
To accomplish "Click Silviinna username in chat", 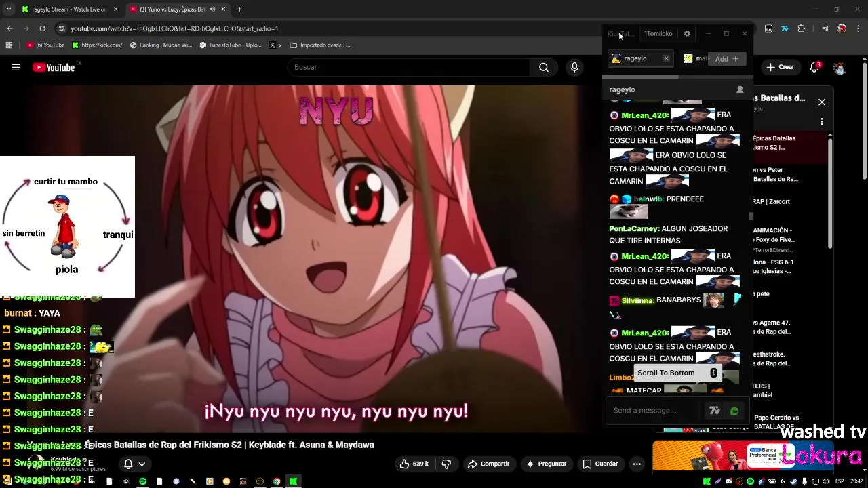I will click(x=637, y=300).
